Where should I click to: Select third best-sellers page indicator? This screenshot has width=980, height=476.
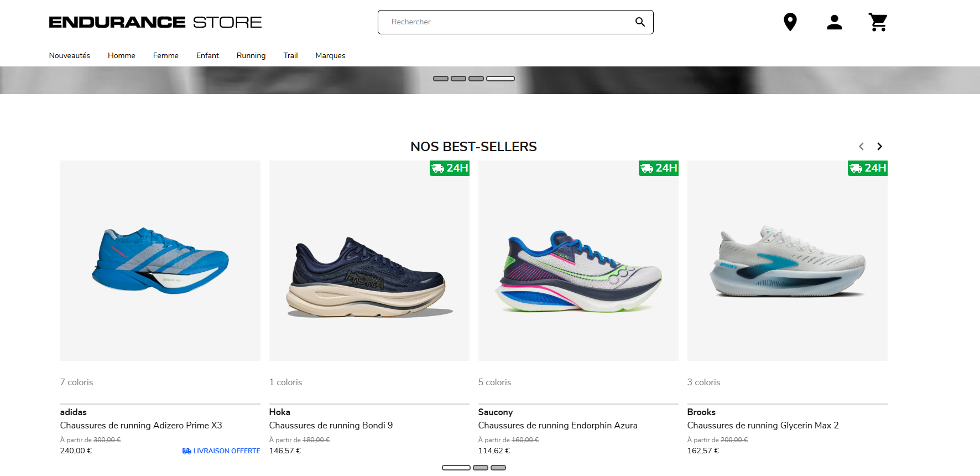coord(498,468)
